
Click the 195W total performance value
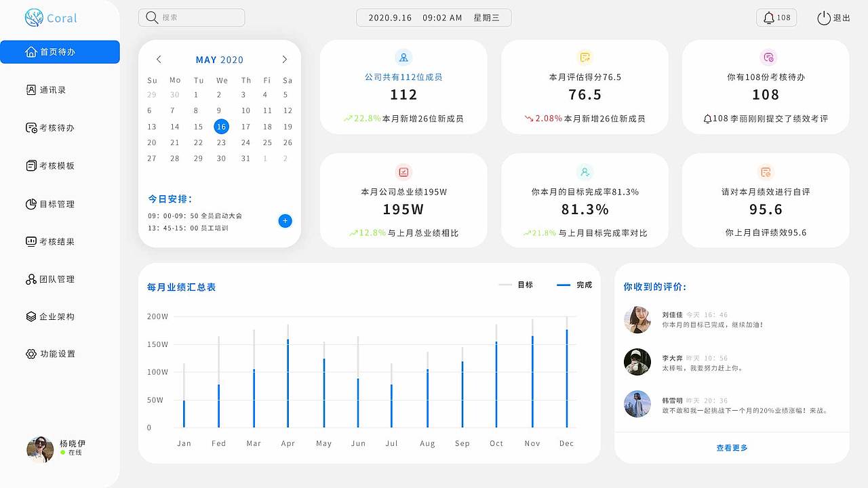click(403, 209)
